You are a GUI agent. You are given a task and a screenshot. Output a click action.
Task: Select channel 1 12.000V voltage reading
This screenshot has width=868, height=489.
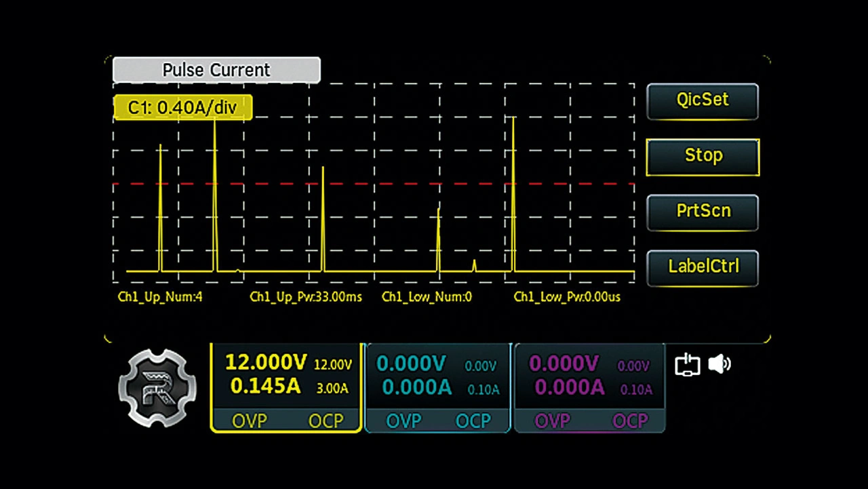click(x=266, y=362)
